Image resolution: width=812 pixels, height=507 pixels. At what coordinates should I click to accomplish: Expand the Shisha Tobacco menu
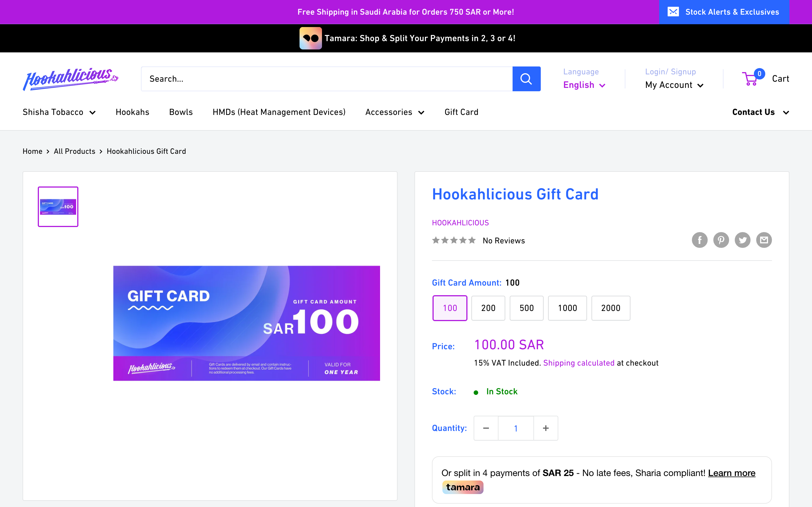tap(59, 112)
